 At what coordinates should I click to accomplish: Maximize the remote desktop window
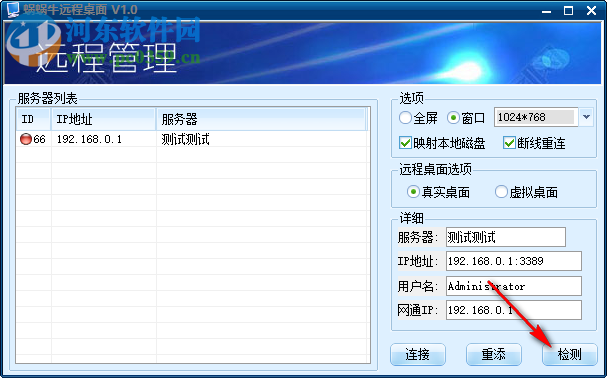point(568,10)
